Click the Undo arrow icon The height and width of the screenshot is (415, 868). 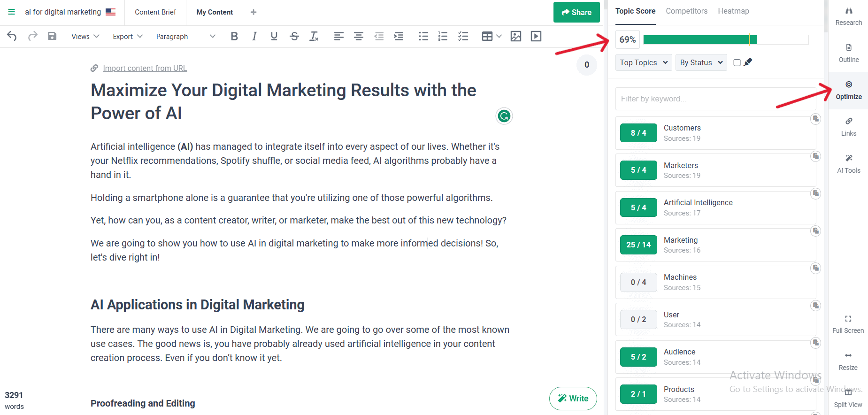(x=12, y=36)
